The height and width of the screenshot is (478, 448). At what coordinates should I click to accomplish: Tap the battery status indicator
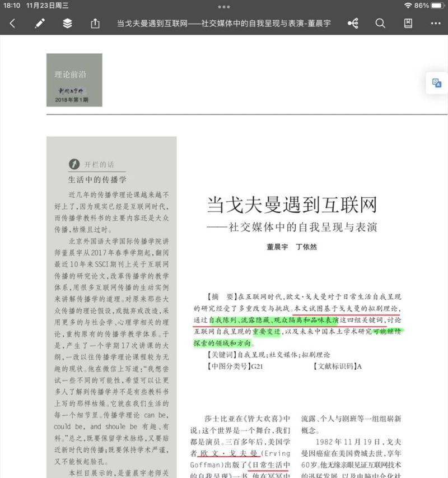438,6
